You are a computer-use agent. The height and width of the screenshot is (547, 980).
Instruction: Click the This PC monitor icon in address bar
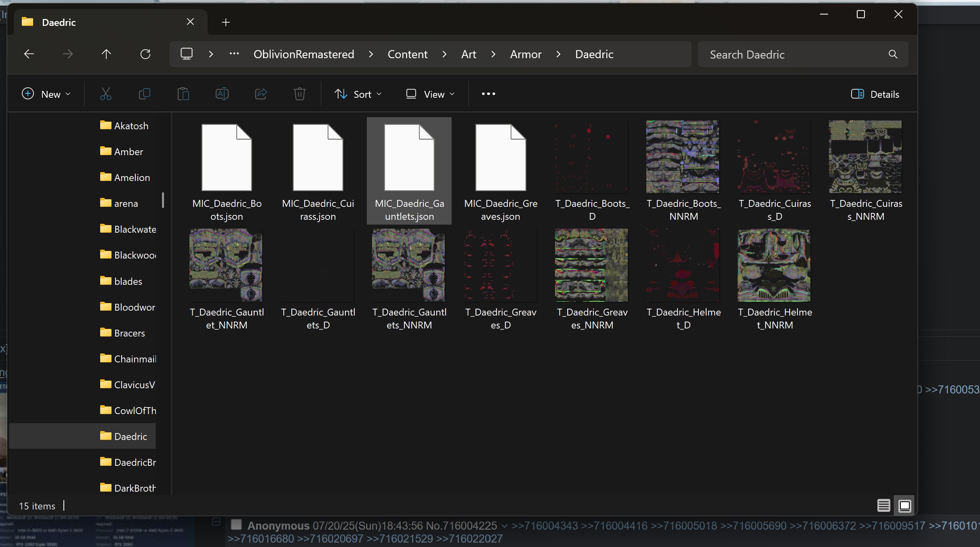(x=186, y=54)
